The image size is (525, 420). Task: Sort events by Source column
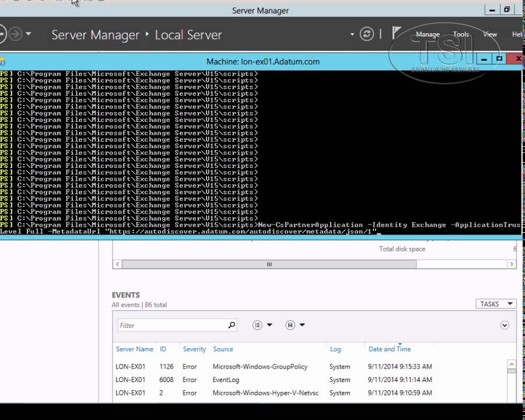223,349
